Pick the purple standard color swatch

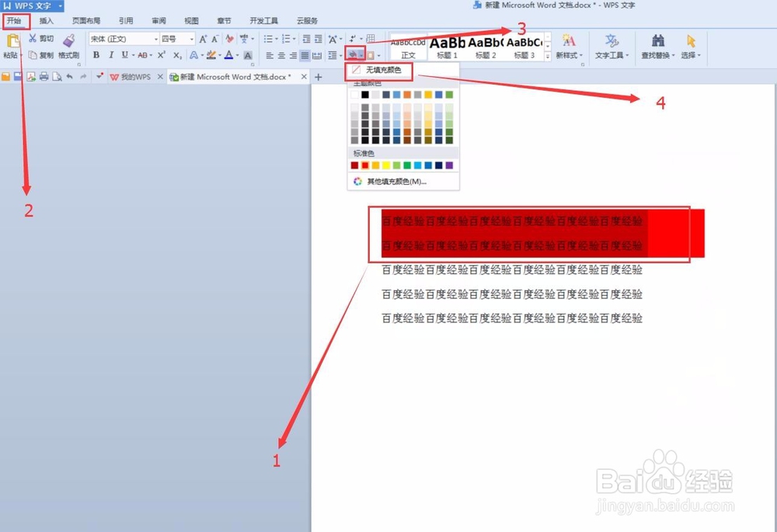449,165
